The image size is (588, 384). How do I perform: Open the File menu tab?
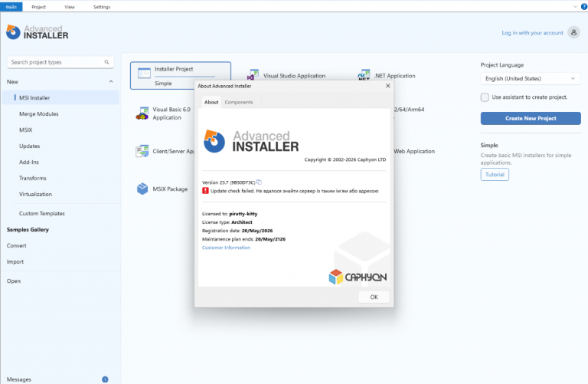tap(11, 7)
